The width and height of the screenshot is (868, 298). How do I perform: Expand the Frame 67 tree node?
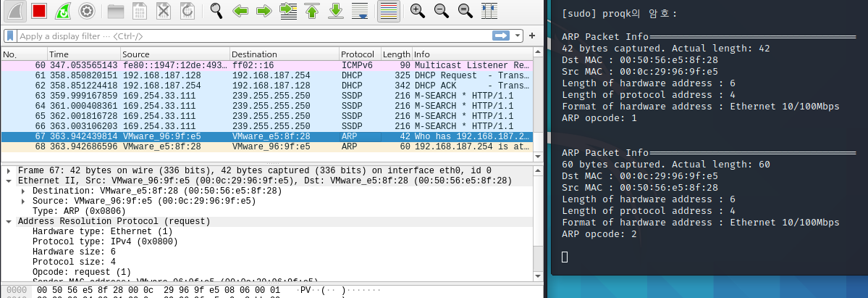[x=9, y=170]
